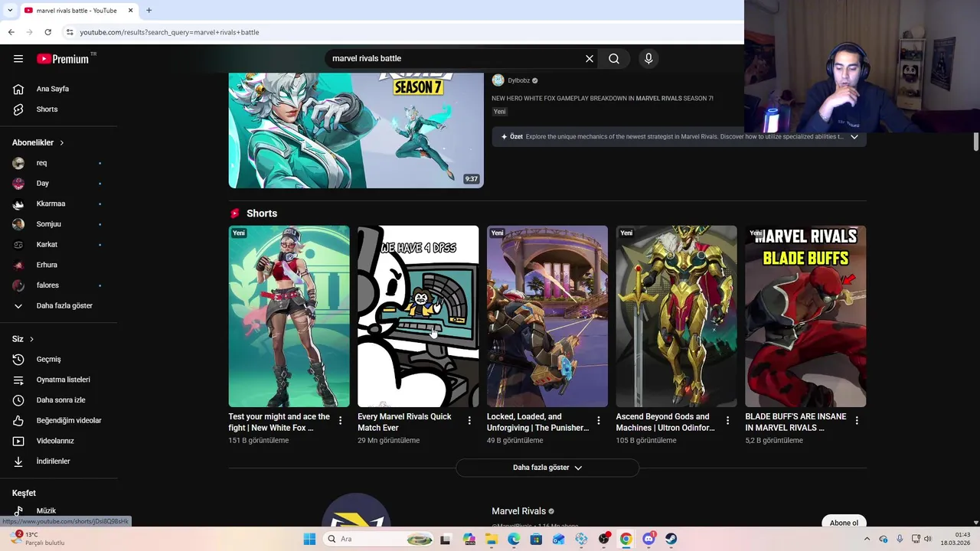Click the Every Marvel Rivals Quick Match title
The image size is (980, 551).
[x=404, y=422]
